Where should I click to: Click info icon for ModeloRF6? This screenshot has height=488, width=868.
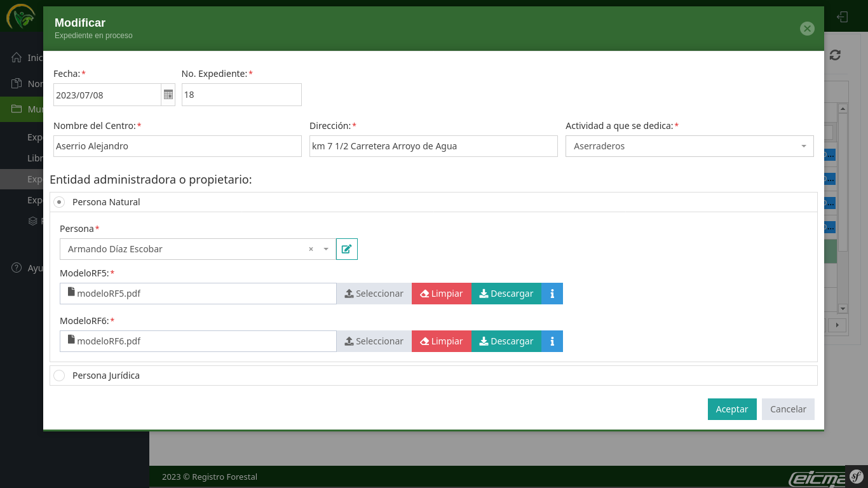552,341
